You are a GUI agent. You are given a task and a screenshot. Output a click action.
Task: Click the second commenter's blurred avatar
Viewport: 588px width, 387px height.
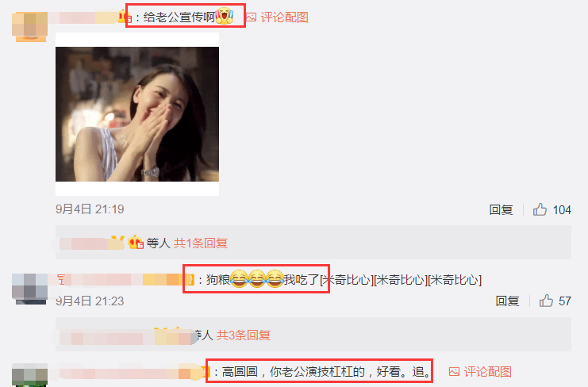pyautogui.click(x=29, y=289)
